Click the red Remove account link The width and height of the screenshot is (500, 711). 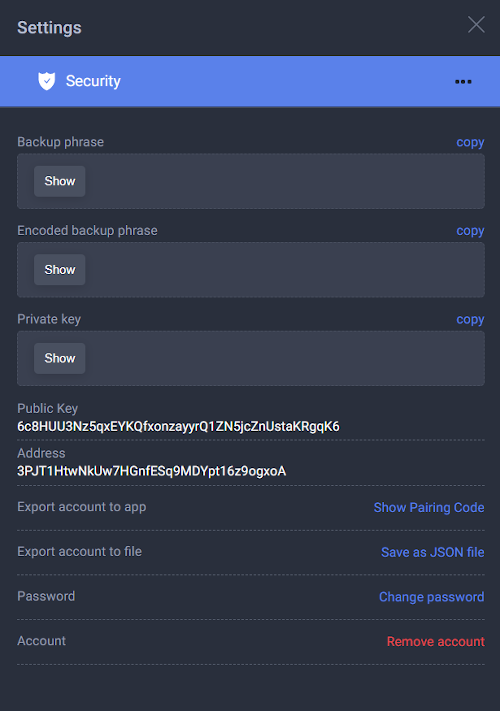[436, 641]
